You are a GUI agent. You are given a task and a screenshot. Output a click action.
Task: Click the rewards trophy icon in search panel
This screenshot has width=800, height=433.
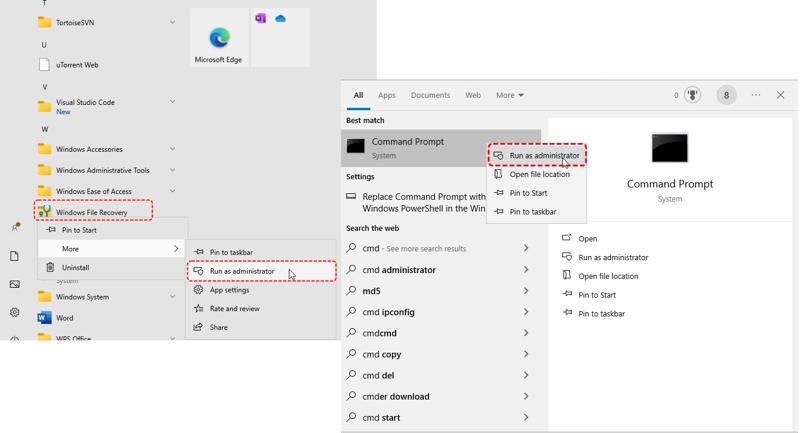692,95
